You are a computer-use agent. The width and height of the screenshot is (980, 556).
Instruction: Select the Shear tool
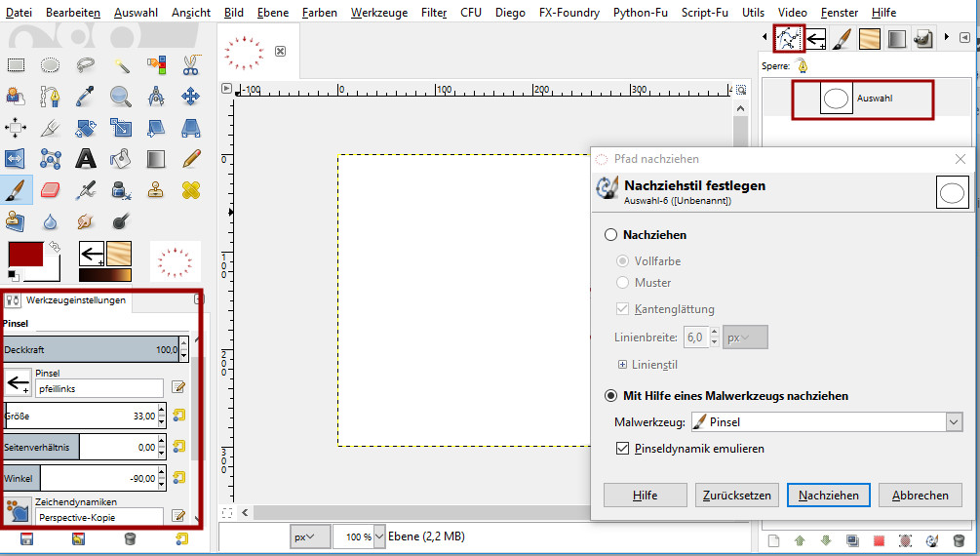pos(156,128)
